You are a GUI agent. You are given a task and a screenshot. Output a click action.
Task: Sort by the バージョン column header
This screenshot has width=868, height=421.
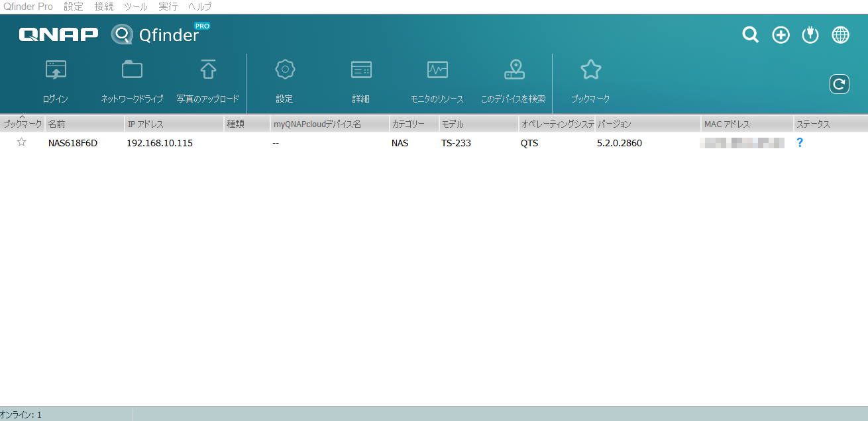click(x=648, y=124)
